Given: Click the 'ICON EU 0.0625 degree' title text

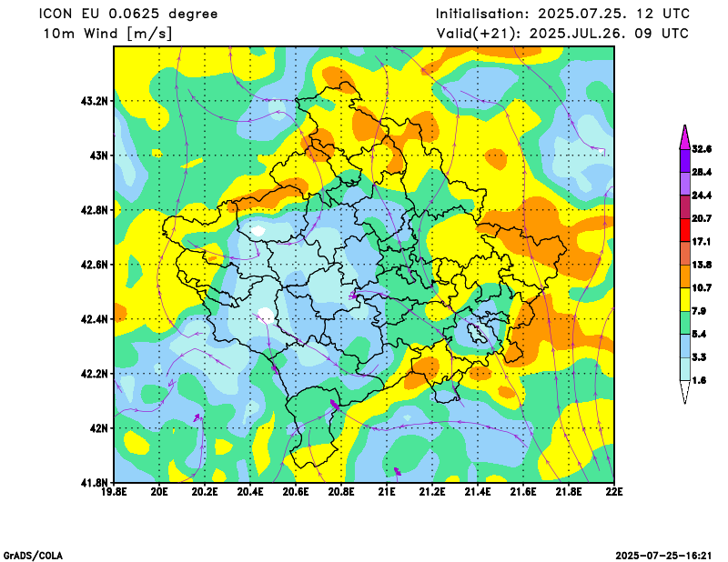Looking at the screenshot, I should [128, 14].
